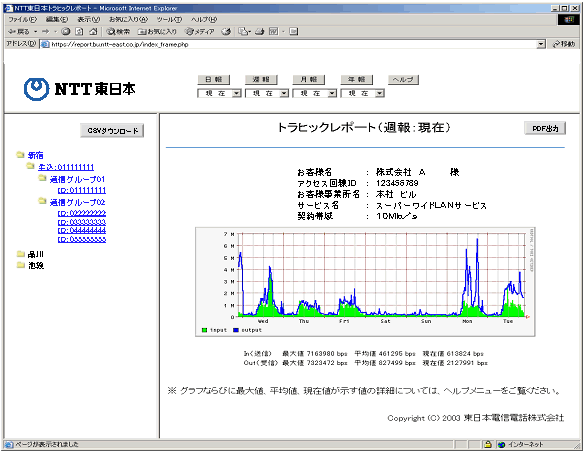The height and width of the screenshot is (451, 583).
Task: Open the 編集 menu
Action: [57, 19]
